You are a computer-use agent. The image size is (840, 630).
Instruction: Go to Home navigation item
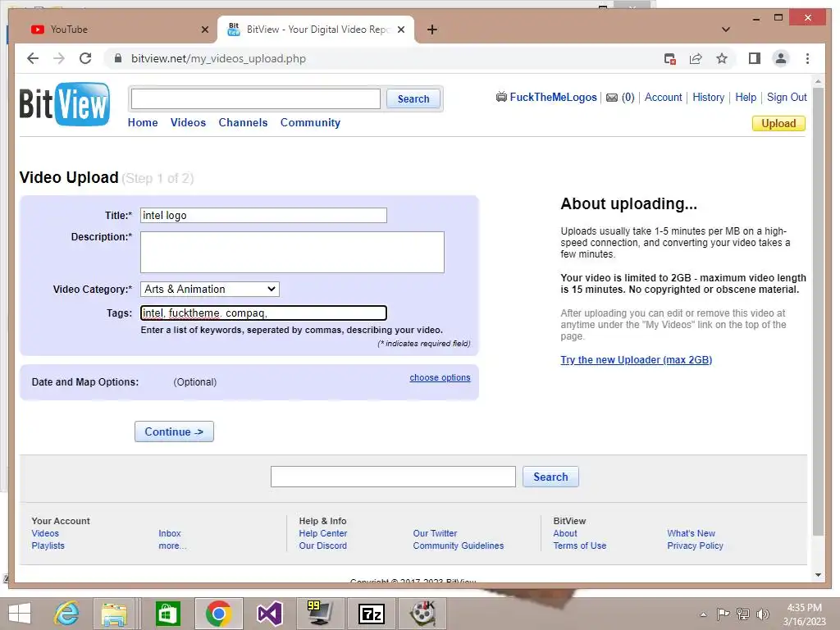point(143,123)
